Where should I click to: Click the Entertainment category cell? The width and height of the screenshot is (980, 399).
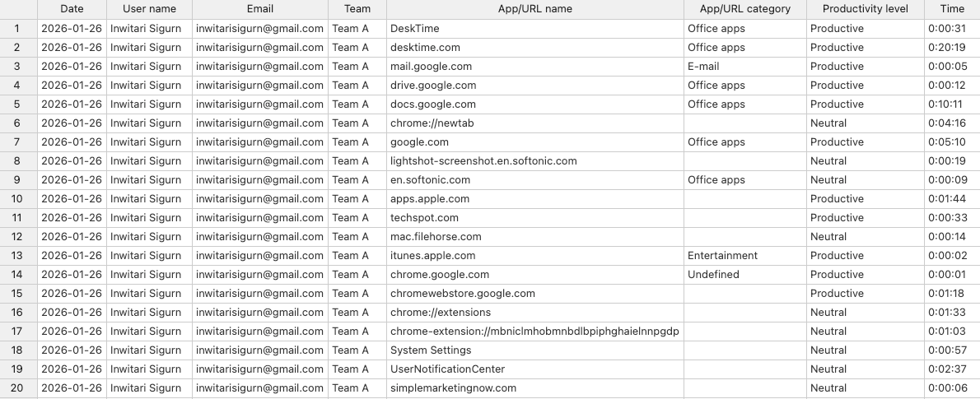pos(745,256)
